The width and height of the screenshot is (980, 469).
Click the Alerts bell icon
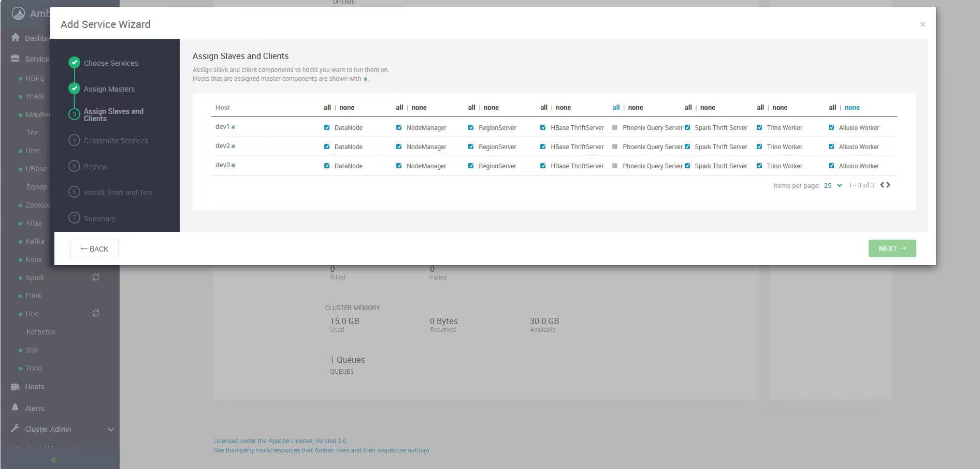15,408
